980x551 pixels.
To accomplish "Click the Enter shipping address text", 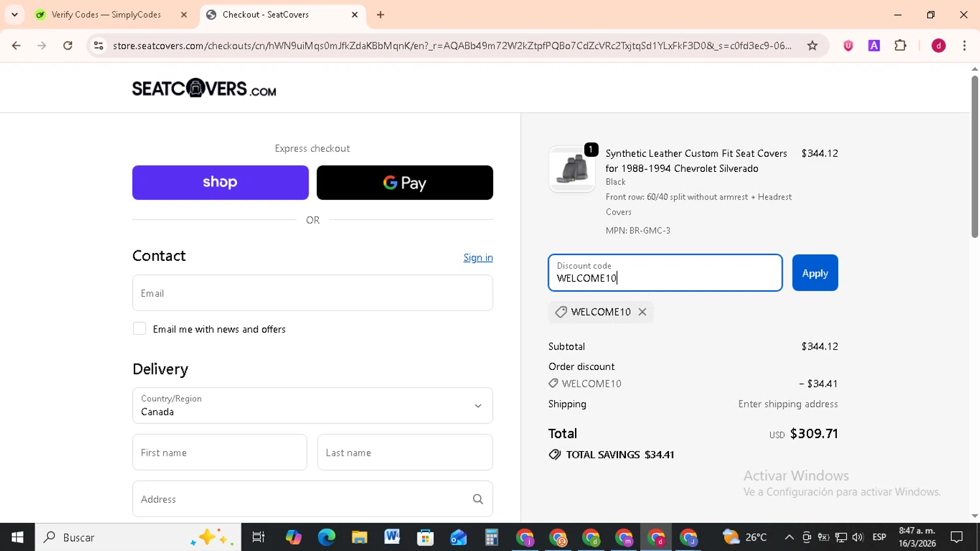I will (788, 404).
